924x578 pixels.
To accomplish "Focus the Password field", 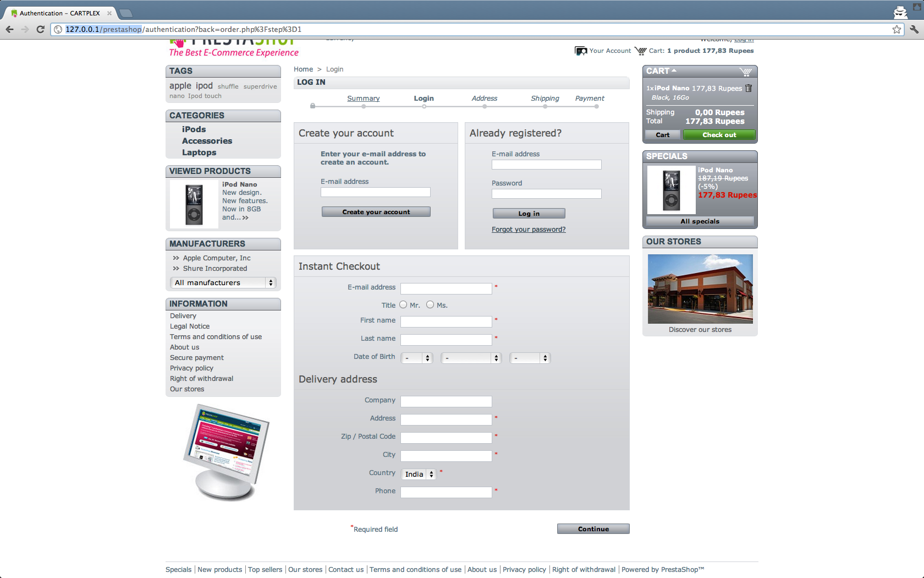I will [x=547, y=194].
